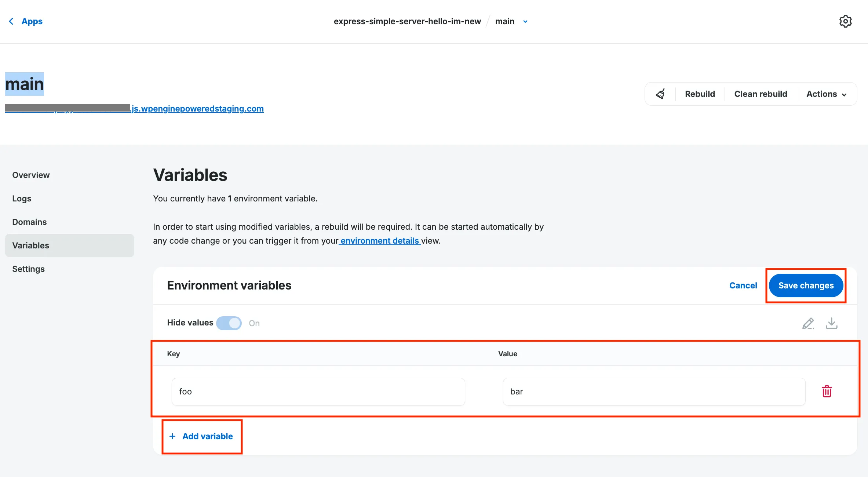The height and width of the screenshot is (477, 868).
Task: Click Save changes button
Action: pos(806,285)
